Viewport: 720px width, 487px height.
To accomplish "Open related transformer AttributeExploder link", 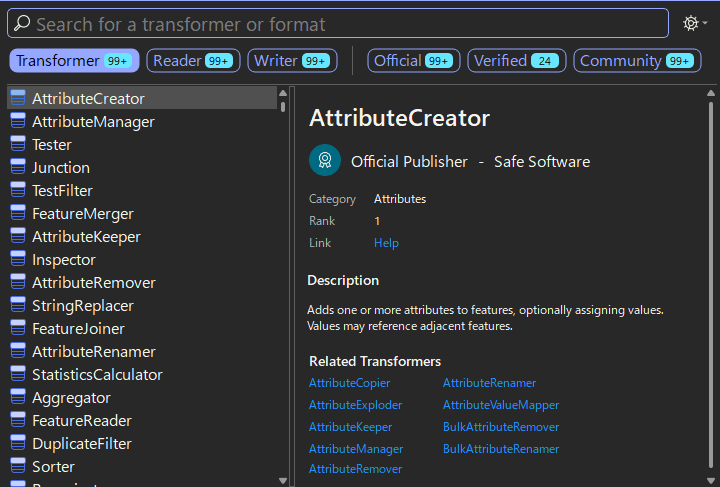I will 355,405.
